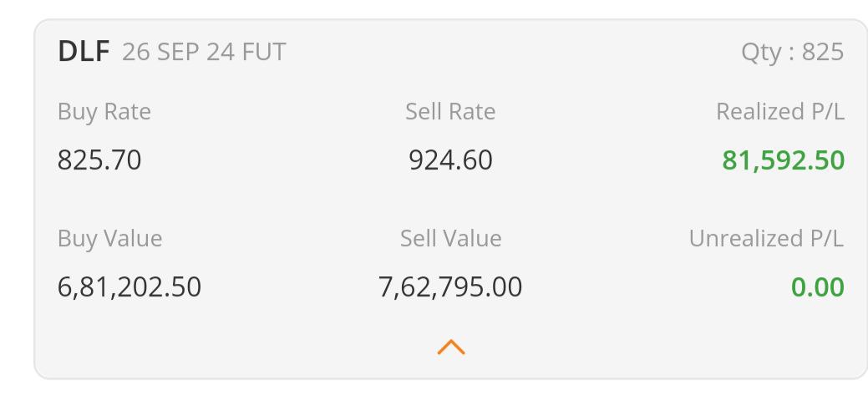Click the Qty : 825 quantity label
Viewport: 868px width, 395px height.
pyautogui.click(x=792, y=53)
